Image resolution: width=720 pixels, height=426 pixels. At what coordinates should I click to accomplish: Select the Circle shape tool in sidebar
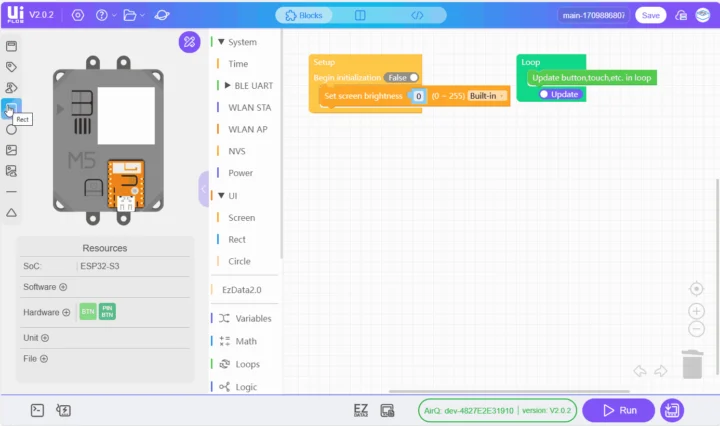11,129
